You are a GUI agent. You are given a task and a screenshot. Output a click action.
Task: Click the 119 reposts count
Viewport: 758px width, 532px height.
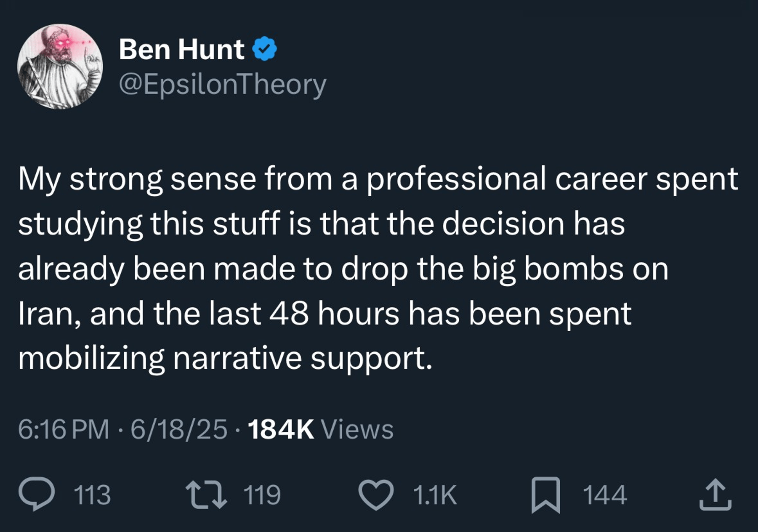tap(262, 495)
